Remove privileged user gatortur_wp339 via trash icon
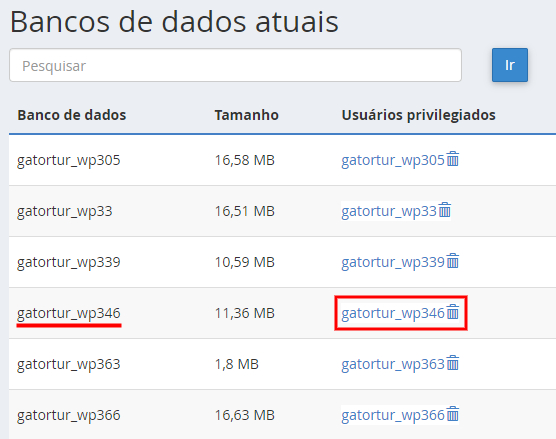The height and width of the screenshot is (439, 556). [452, 261]
